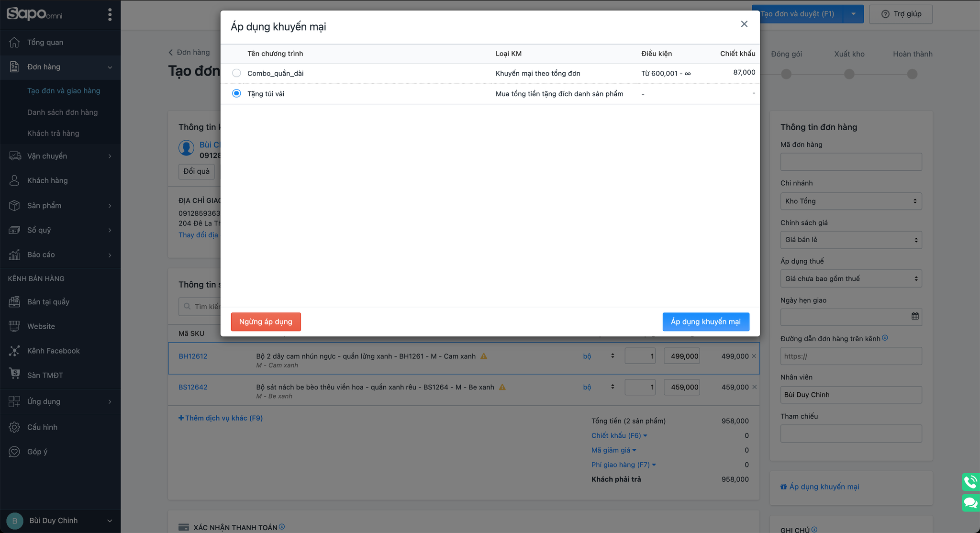Click the Sản phẩm box icon
This screenshot has height=533, width=980.
tap(14, 205)
